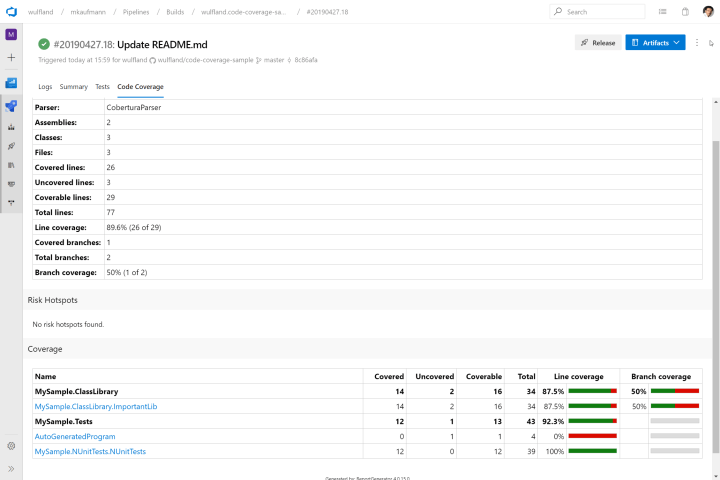Open the user profile avatar
Viewport: 720px width, 480px height.
coord(708,11)
